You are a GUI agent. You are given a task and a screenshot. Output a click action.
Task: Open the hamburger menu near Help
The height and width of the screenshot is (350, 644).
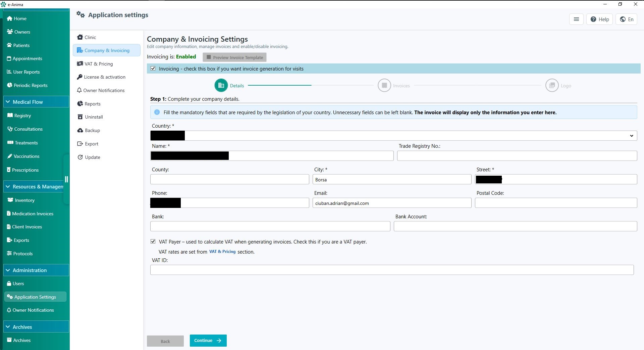576,19
